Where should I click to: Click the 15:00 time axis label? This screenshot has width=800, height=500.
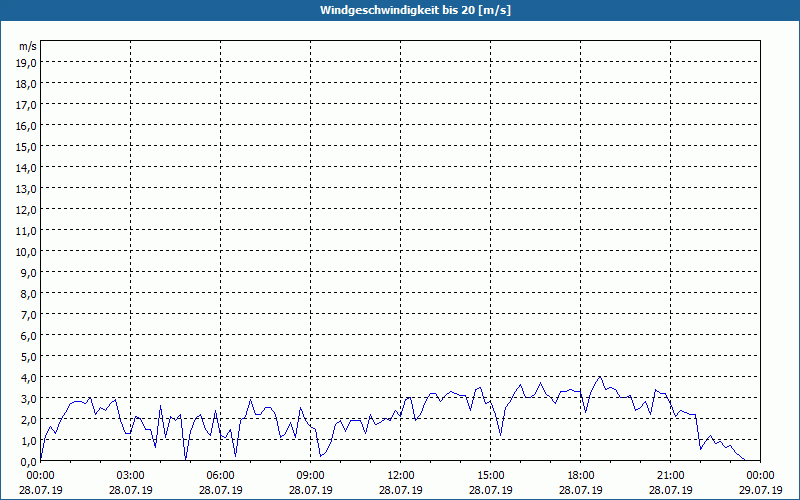click(490, 476)
